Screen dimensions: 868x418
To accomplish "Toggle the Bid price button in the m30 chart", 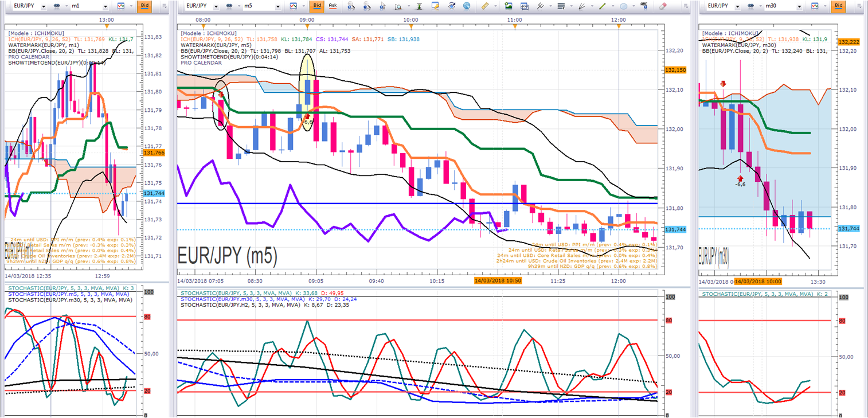I will 839,6.
